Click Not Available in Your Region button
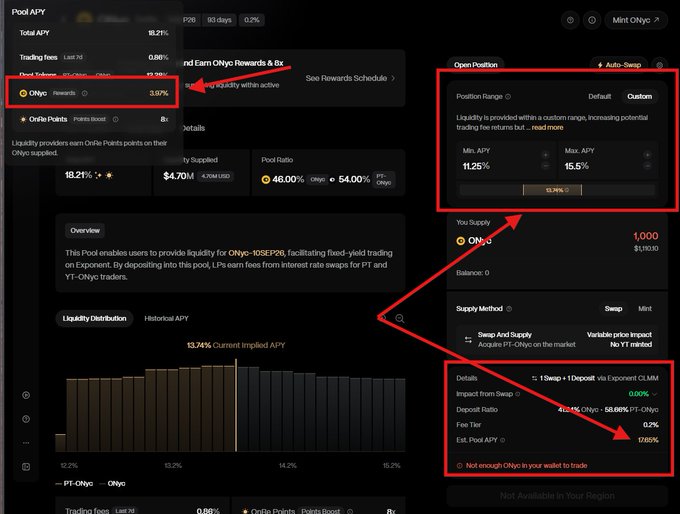Image resolution: width=680 pixels, height=514 pixels. coord(557,496)
